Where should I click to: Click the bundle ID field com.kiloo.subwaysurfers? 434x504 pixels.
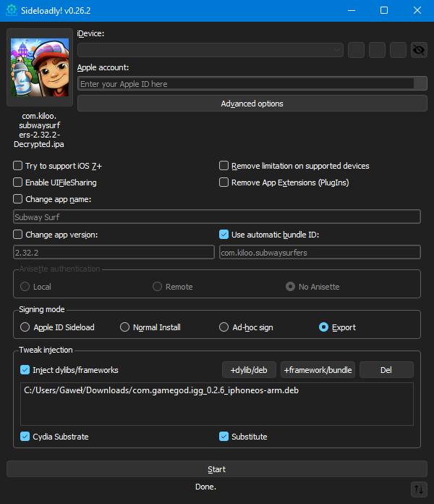tap(320, 252)
